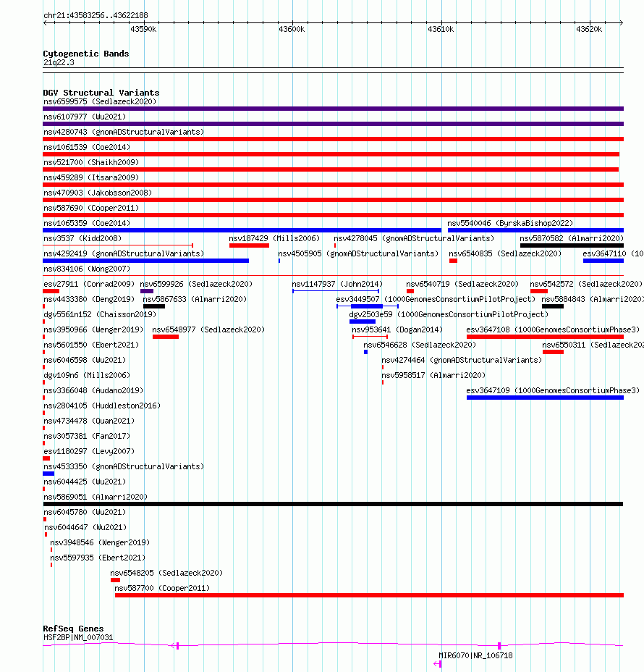644x672 pixels.
Task: Select esv1180297 (Levy2007) label
Action: click(89, 452)
